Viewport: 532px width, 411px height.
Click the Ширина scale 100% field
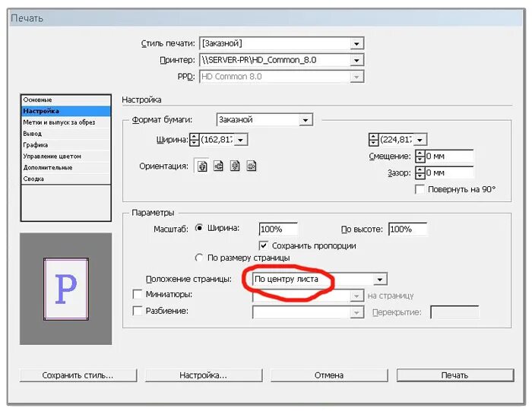click(x=278, y=229)
